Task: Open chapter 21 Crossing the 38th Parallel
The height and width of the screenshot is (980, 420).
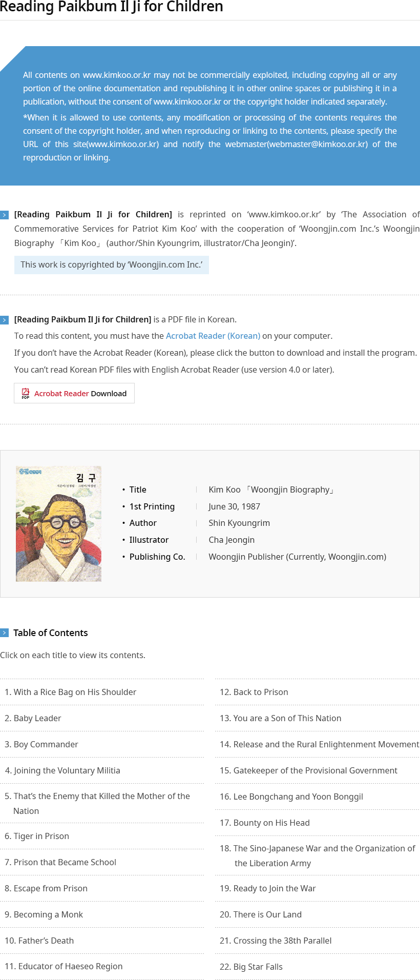Action: pos(276,941)
